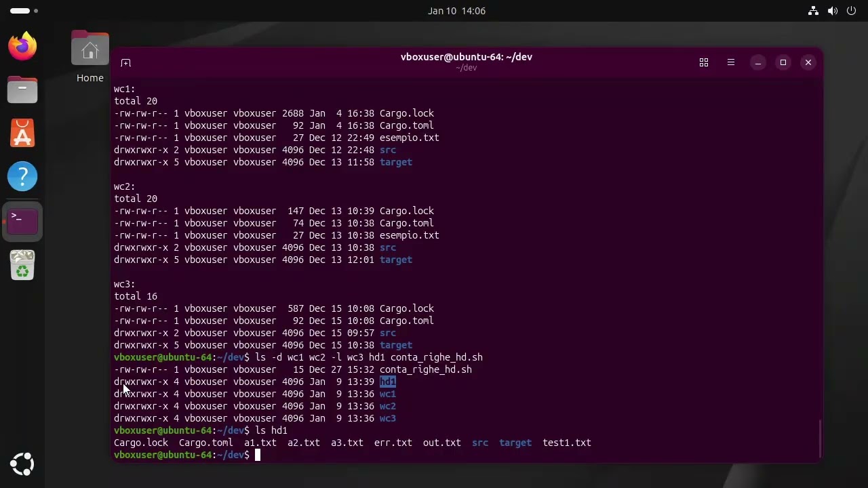Viewport: 868px width, 488px height.
Task: Click Cargo.toml dated Dec 13 10:38
Action: [x=407, y=223]
